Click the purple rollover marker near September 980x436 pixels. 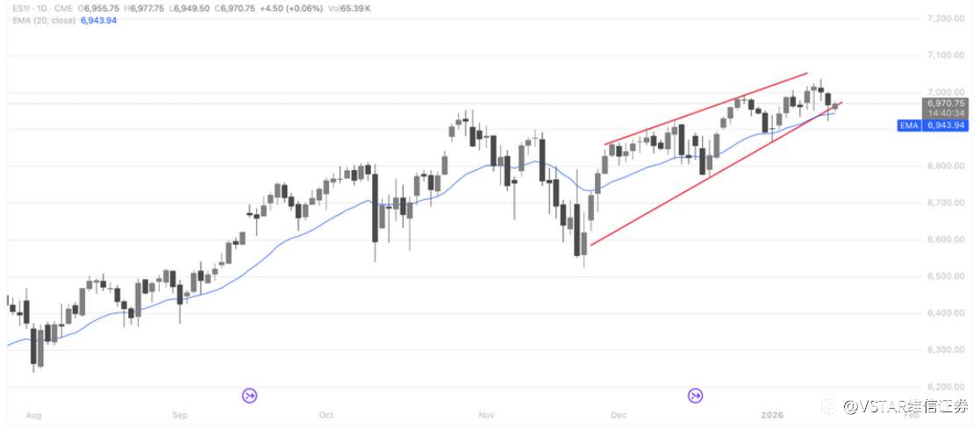tap(250, 396)
